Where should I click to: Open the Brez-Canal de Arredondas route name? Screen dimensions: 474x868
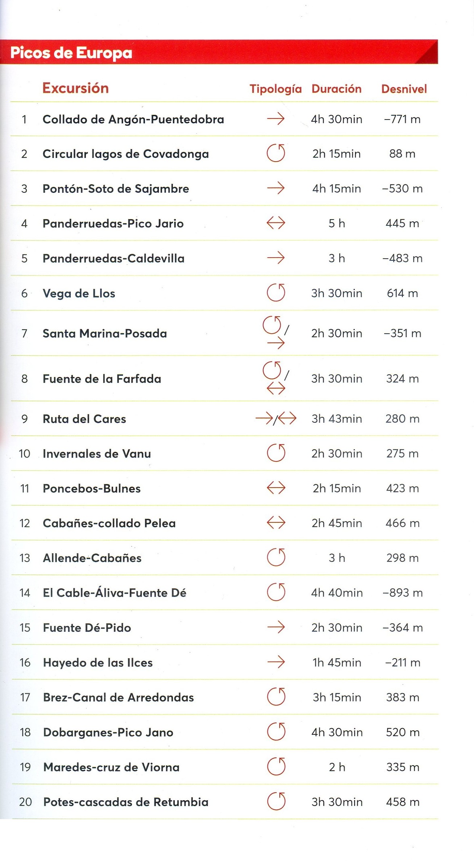pos(118,697)
